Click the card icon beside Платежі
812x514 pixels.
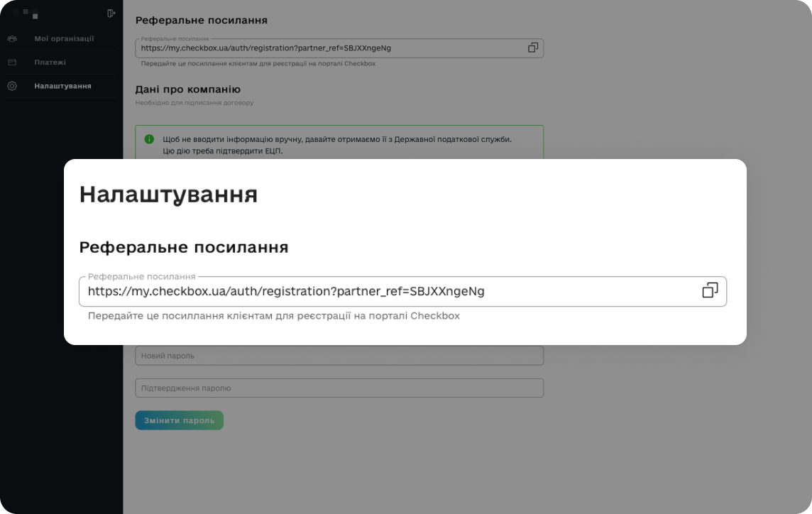tap(12, 62)
